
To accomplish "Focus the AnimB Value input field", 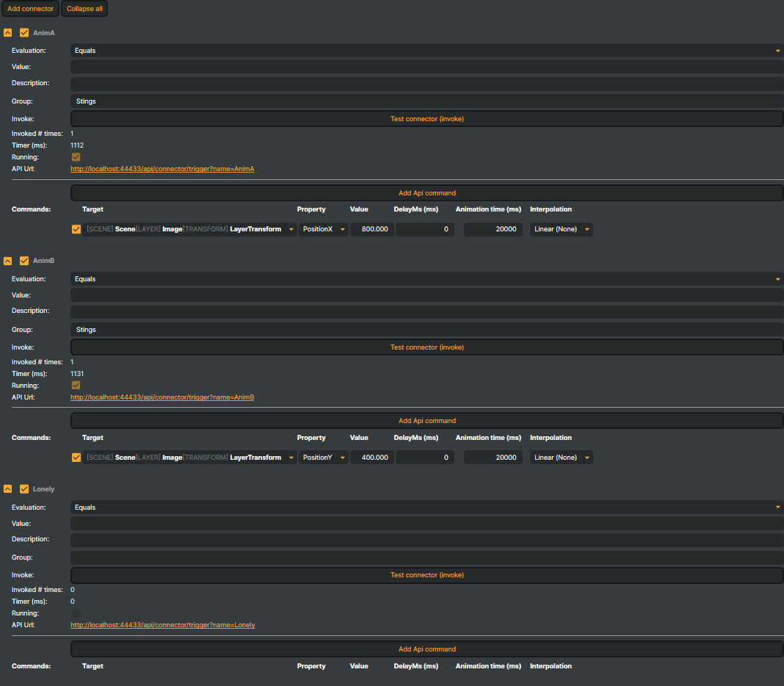I will click(x=427, y=295).
